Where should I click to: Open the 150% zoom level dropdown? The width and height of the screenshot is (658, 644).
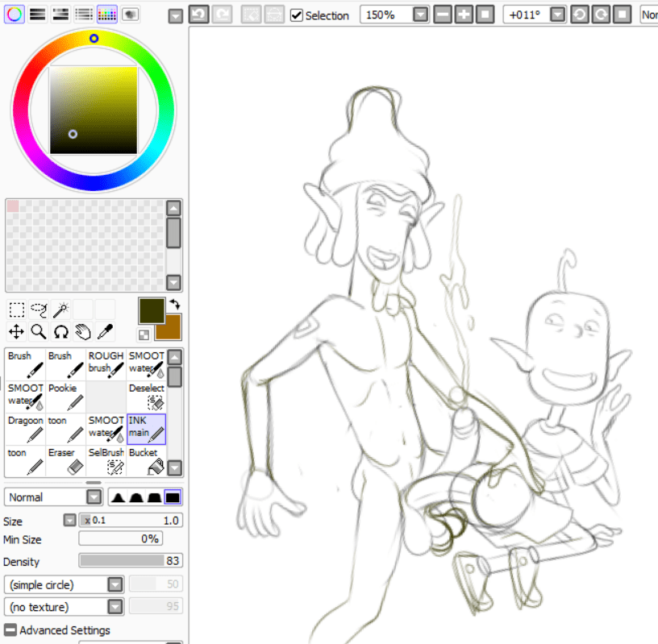[x=420, y=15]
